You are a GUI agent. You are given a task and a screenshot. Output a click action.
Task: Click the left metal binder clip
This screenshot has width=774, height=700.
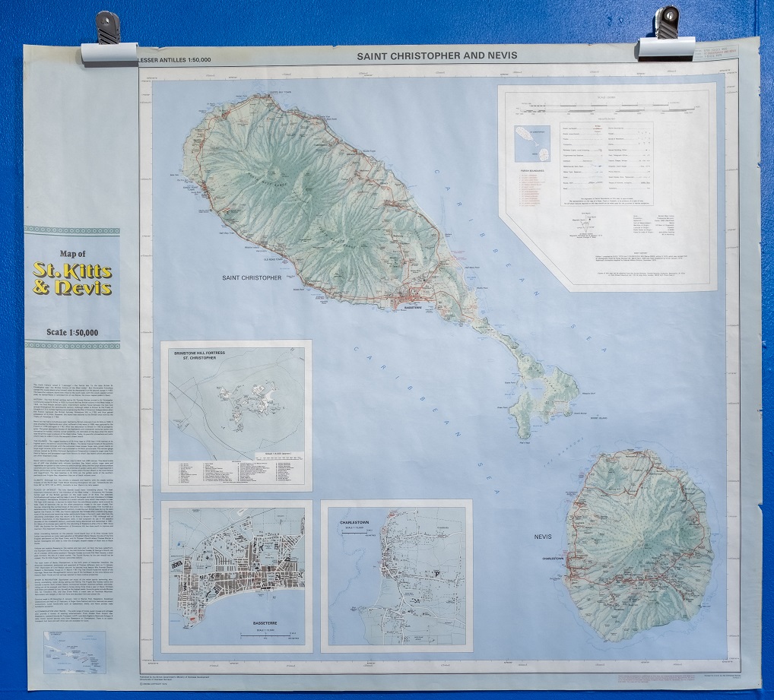pyautogui.click(x=107, y=40)
